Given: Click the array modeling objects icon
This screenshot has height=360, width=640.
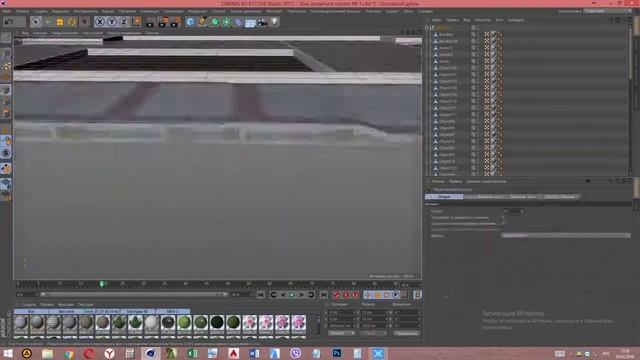Looking at the screenshot, I should pos(226,22).
